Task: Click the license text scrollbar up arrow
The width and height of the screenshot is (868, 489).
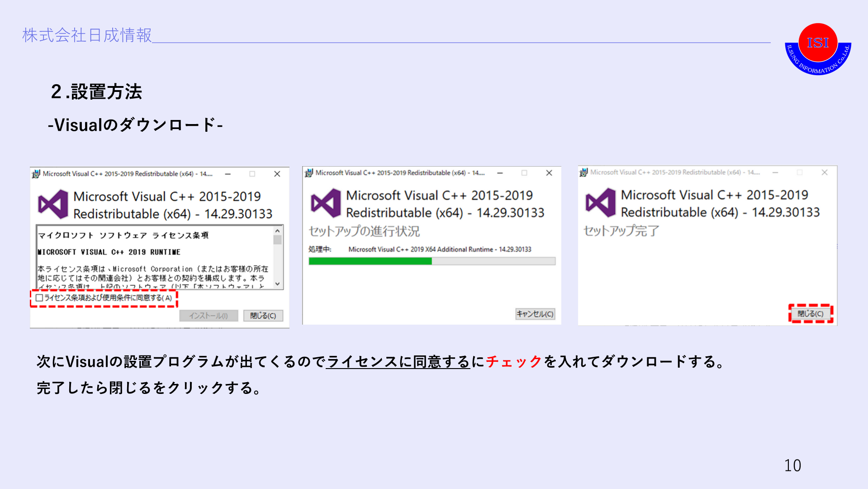Action: tap(278, 231)
